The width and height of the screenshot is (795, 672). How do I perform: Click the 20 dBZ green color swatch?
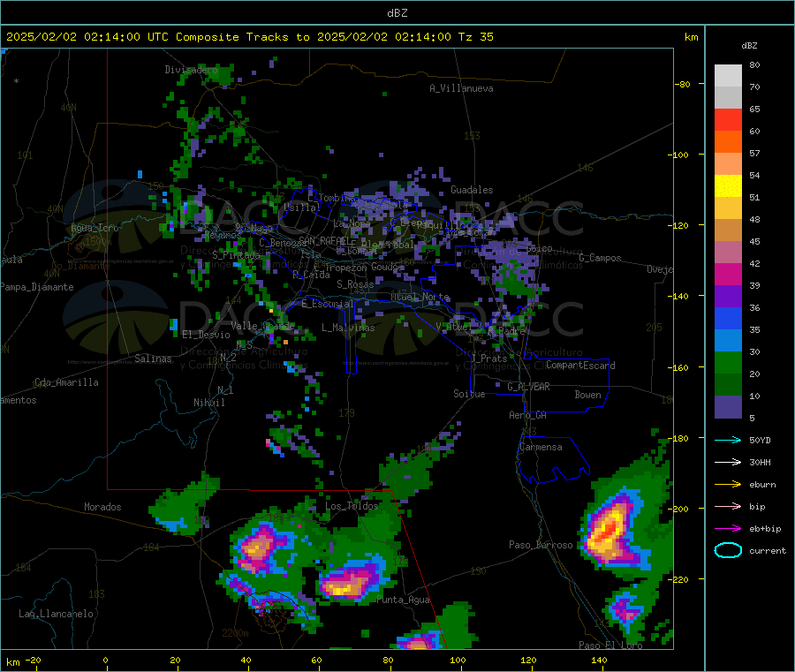click(x=728, y=362)
